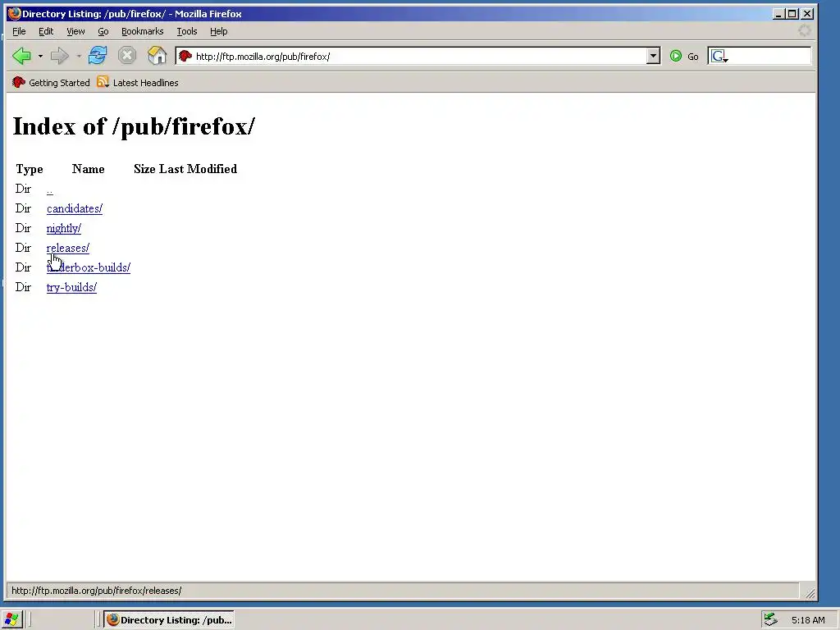Open the Forward history dropdown arrow

pyautogui.click(x=79, y=57)
